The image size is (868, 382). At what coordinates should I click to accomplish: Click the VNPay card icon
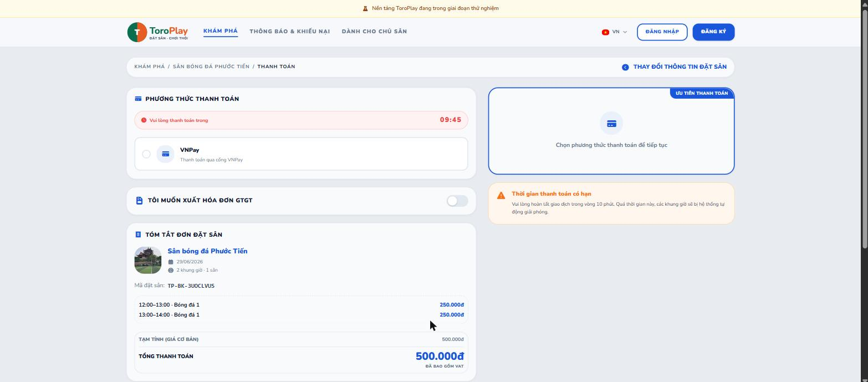pyautogui.click(x=165, y=154)
